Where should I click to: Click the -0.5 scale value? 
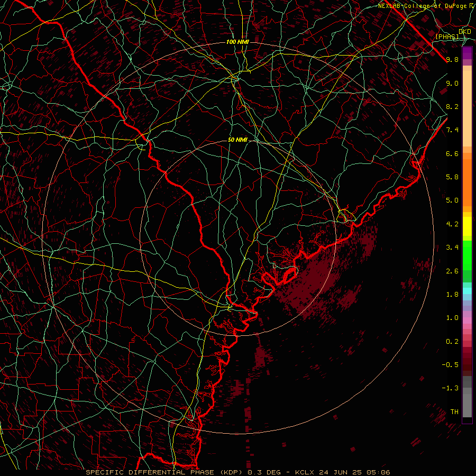click(450, 364)
